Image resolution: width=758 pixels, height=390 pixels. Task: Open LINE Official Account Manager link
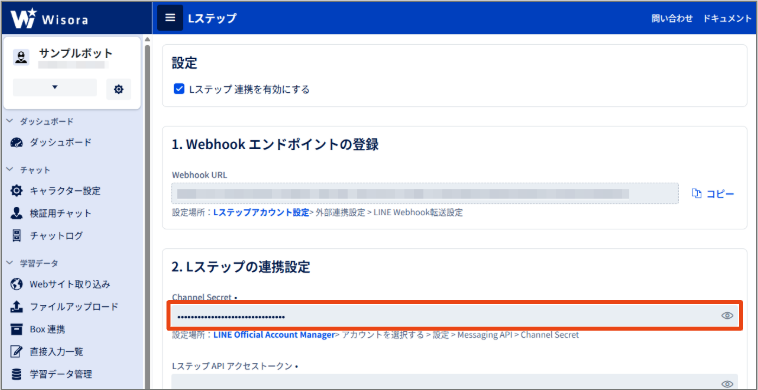click(x=274, y=334)
